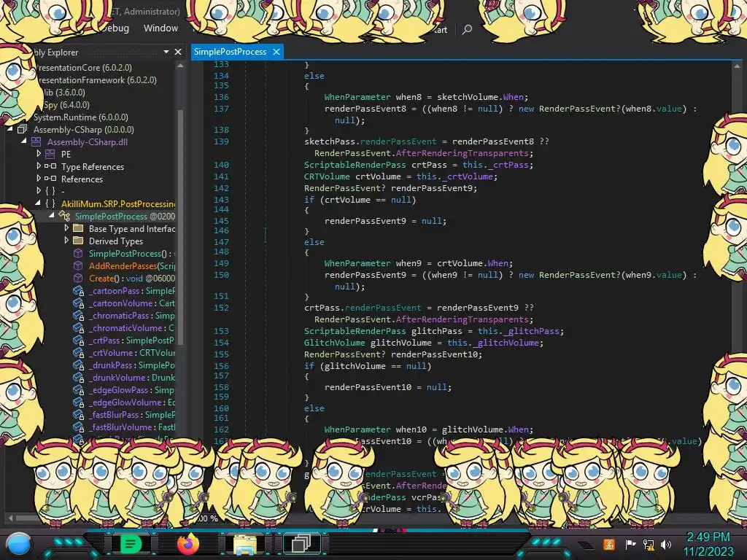
Task: Select the PresentationFramework (6.0.2.0) assembly
Action: point(97,80)
